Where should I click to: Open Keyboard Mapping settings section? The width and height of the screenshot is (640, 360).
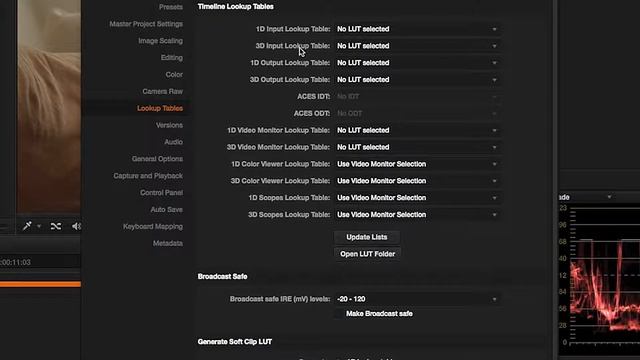[153, 227]
